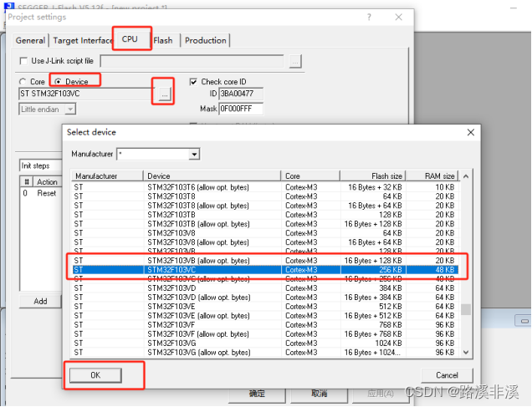Select the STM32F103VE 512 KB row
The image size is (532, 407).
tap(265, 307)
